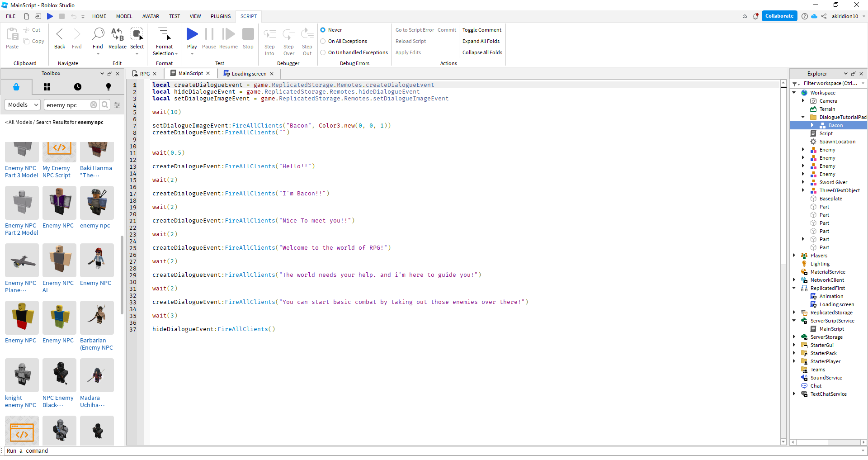Click Expand All Folds

tap(481, 41)
